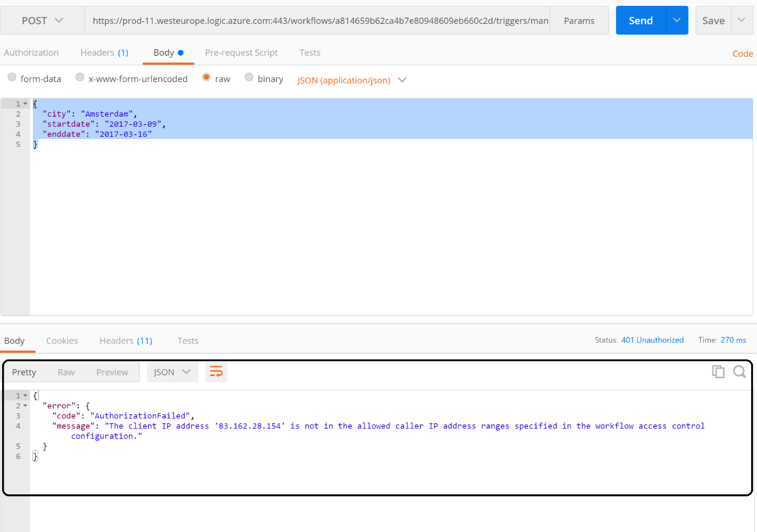Screen dimensions: 757x532
Task: Click the Save button
Action: 714,20
